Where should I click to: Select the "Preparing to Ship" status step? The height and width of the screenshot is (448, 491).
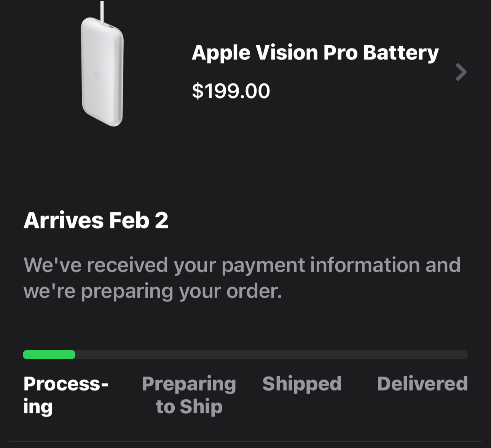[189, 395]
